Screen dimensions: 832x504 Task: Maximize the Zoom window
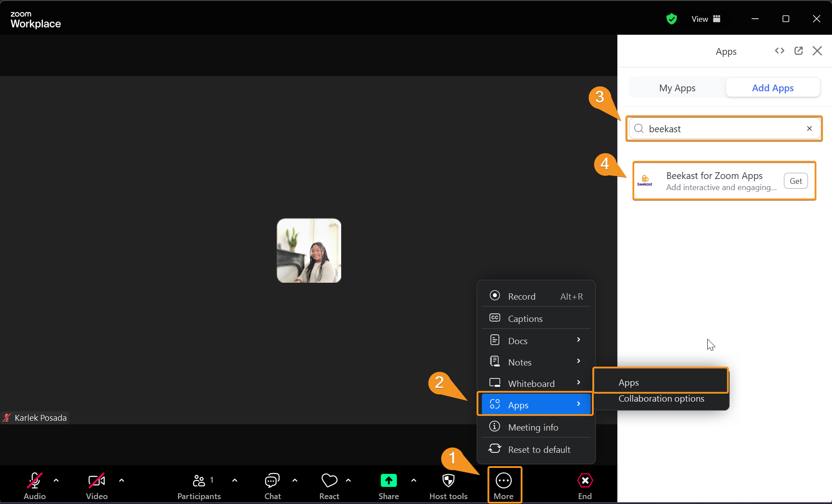point(786,19)
